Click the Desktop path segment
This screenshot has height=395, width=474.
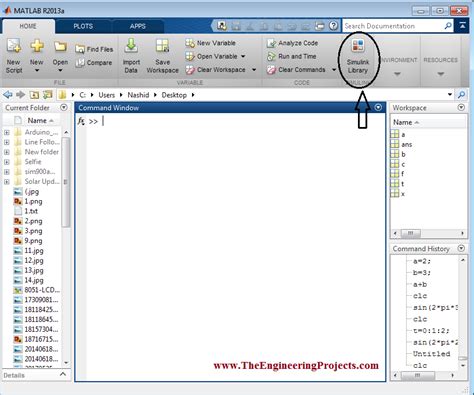(174, 95)
